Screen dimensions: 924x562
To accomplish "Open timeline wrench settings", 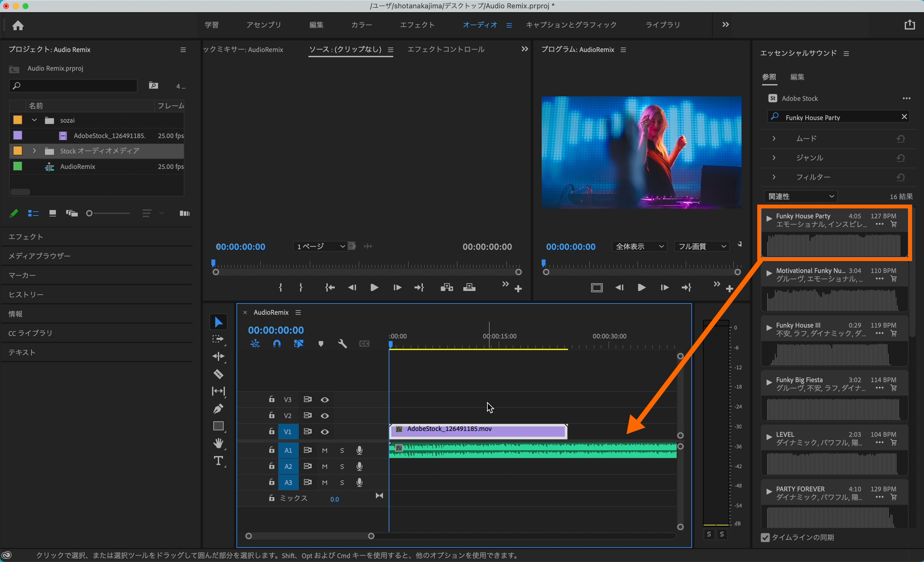I will click(x=342, y=343).
